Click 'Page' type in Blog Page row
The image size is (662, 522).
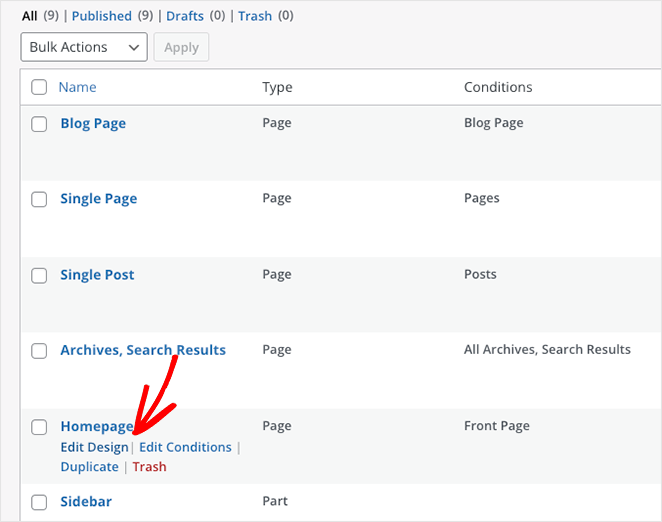277,123
